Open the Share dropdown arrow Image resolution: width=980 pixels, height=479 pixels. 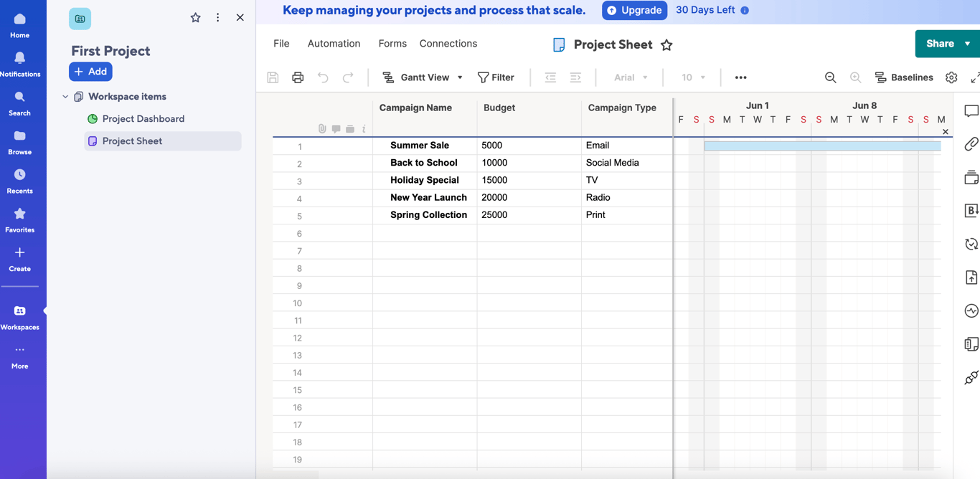point(968,44)
